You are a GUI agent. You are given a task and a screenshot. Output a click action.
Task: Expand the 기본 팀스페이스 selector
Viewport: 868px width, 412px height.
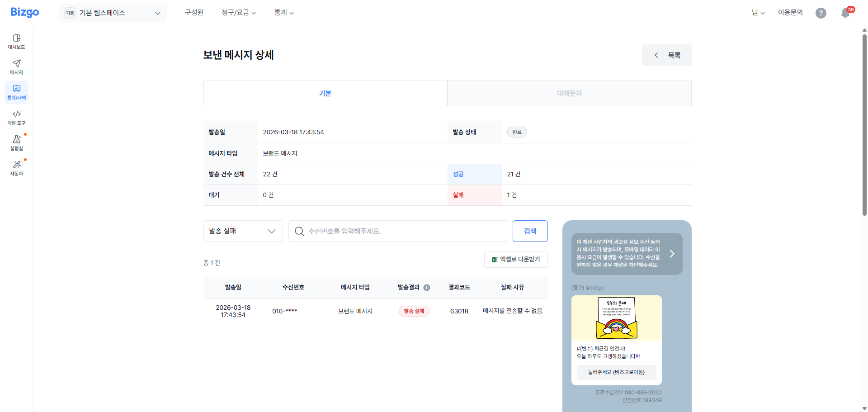tap(113, 13)
